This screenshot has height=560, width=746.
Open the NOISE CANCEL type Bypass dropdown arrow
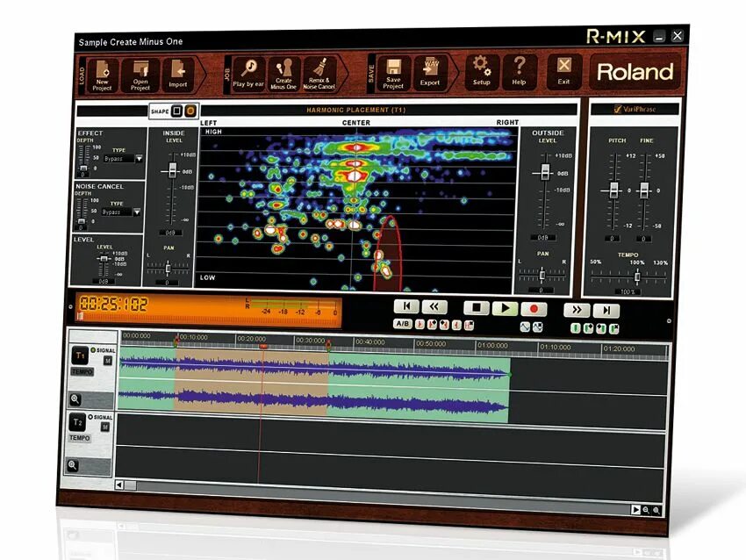pos(137,212)
